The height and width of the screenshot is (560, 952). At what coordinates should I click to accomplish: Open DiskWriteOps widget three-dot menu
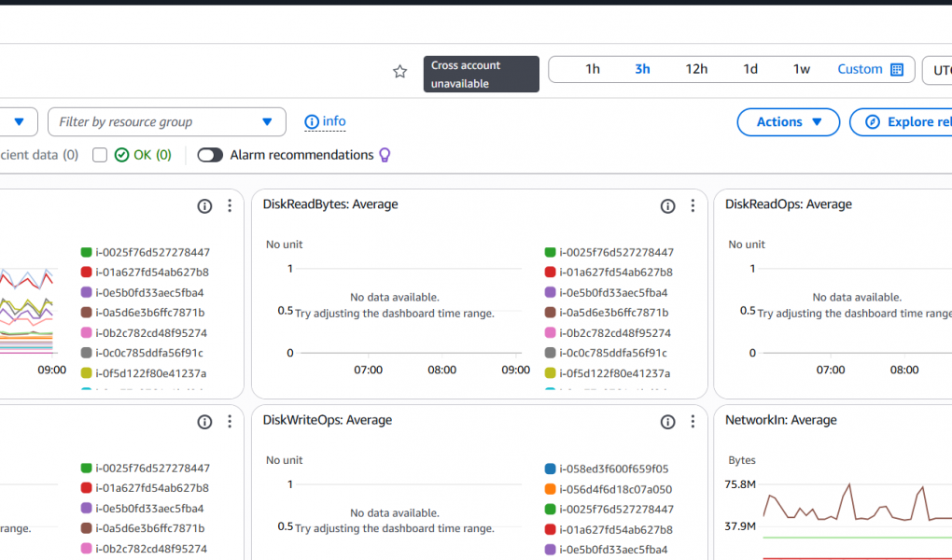coord(693,422)
